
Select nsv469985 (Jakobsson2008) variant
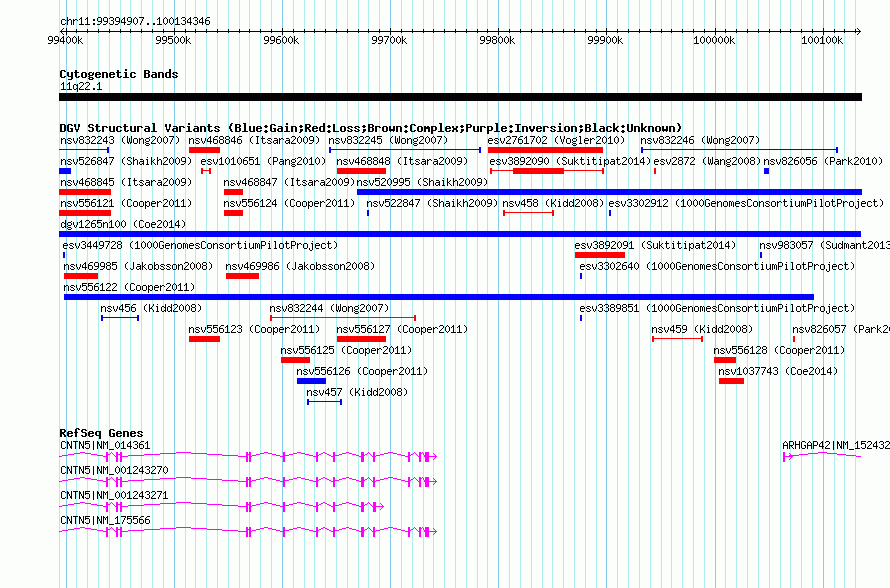tap(138, 266)
